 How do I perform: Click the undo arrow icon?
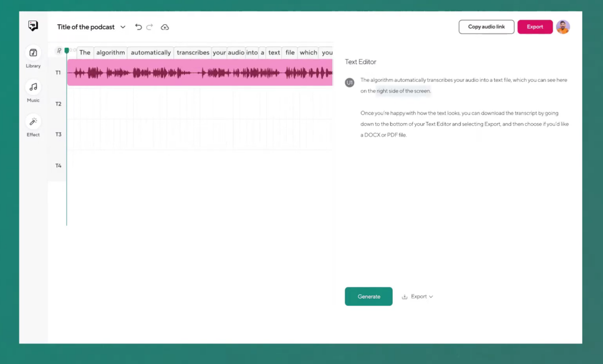(138, 27)
